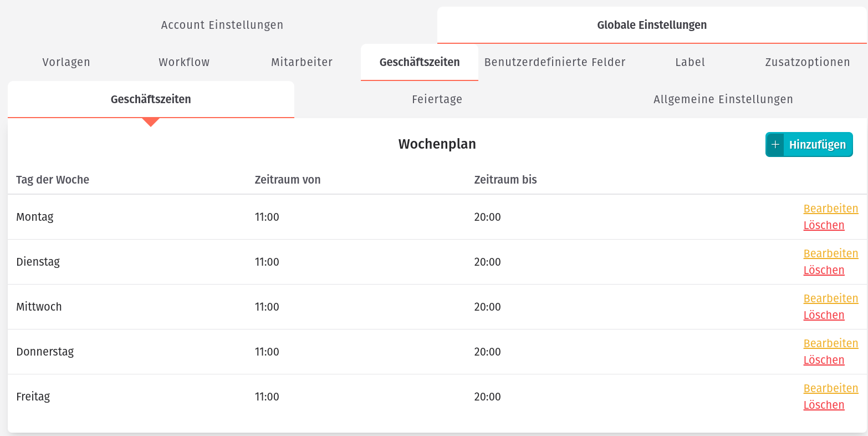Click the Zeitraum von column header
Screen dimensions: 868x436
[x=288, y=180]
